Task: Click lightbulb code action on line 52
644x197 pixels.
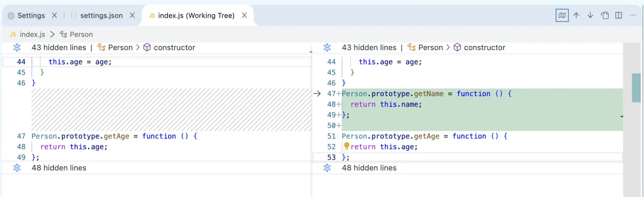Action: [x=347, y=146]
